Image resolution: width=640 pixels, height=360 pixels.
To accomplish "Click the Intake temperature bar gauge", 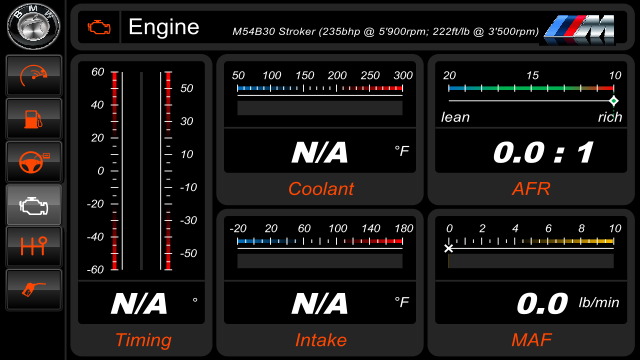I will point(320,248).
